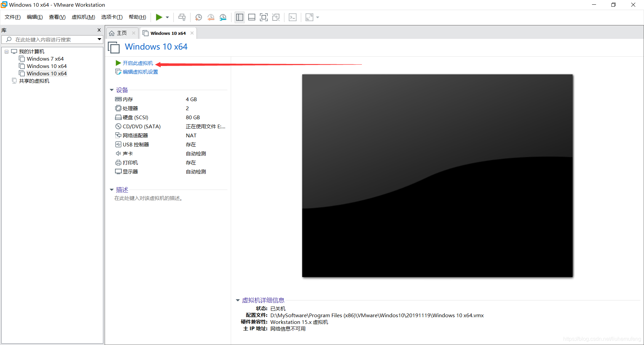Click the green power-on toolbar button
The height and width of the screenshot is (345, 644).
tap(159, 17)
